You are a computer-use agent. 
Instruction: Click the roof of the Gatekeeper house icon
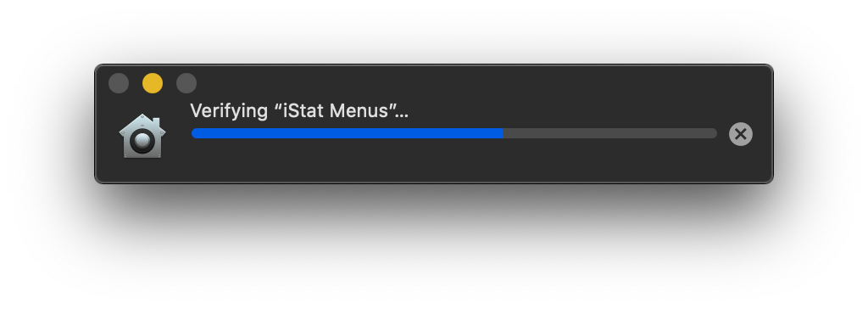[142, 124]
